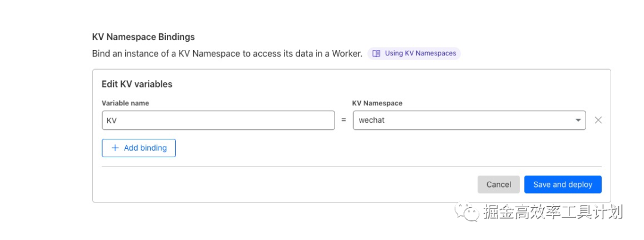Click the 掘金高效率工具计划 watermark text

click(552, 212)
